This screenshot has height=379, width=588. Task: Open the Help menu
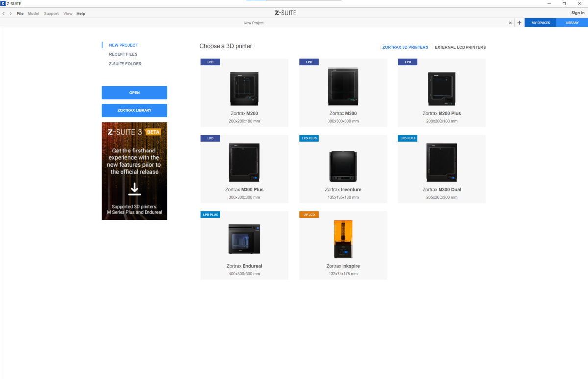81,13
